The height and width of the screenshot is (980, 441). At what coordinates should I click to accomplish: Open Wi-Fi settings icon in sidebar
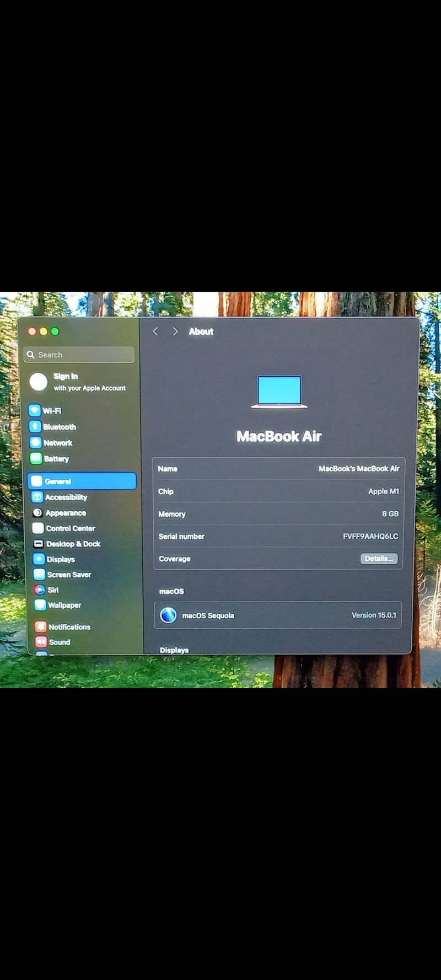35,410
